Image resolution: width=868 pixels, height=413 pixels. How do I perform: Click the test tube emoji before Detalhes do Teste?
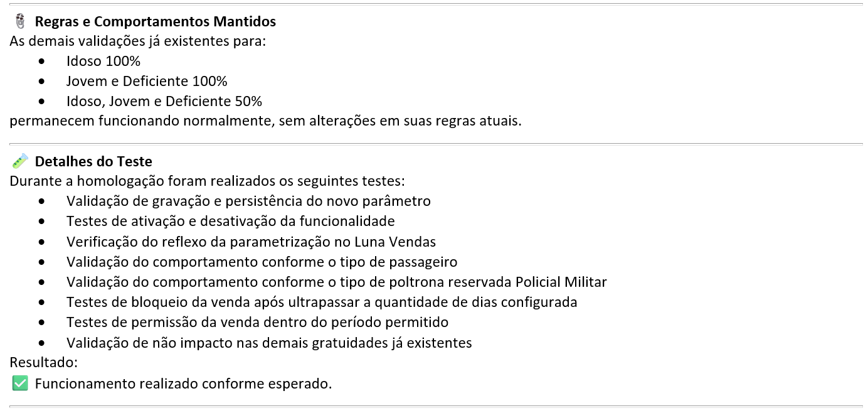coord(20,161)
